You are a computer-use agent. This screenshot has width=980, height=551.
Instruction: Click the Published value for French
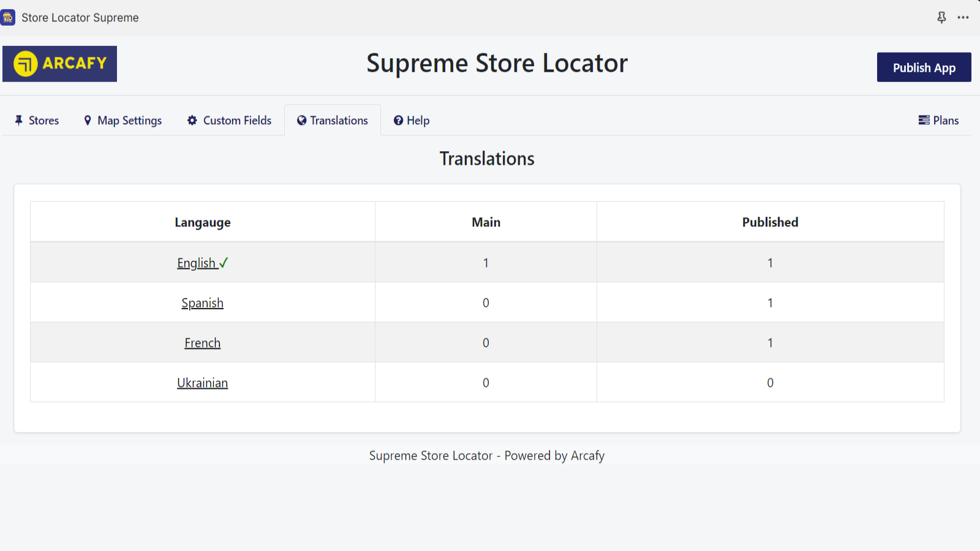(770, 343)
